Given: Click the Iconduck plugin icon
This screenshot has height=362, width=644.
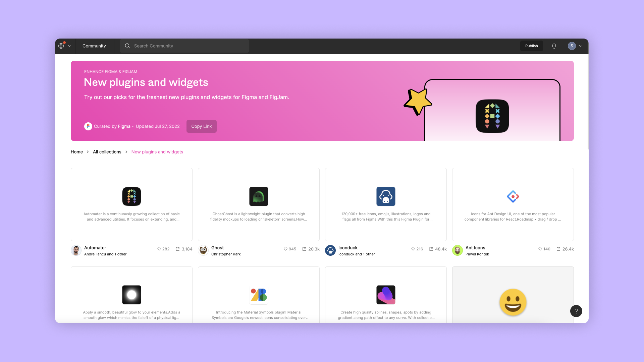Looking at the screenshot, I should pos(386,196).
